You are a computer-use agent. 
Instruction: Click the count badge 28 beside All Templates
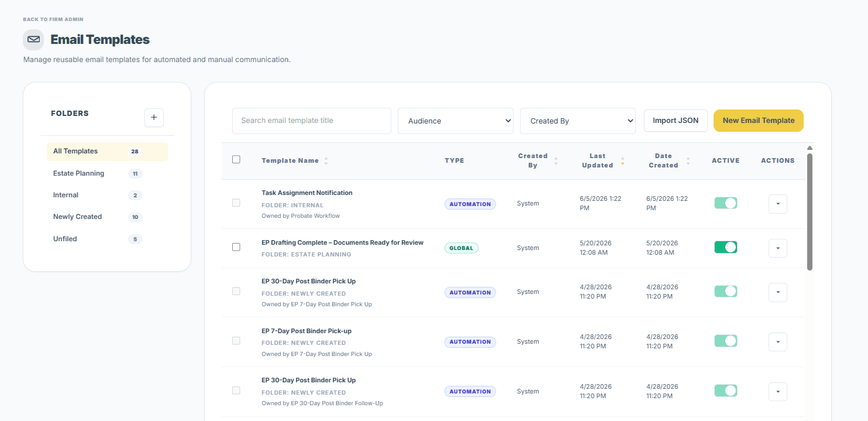135,152
